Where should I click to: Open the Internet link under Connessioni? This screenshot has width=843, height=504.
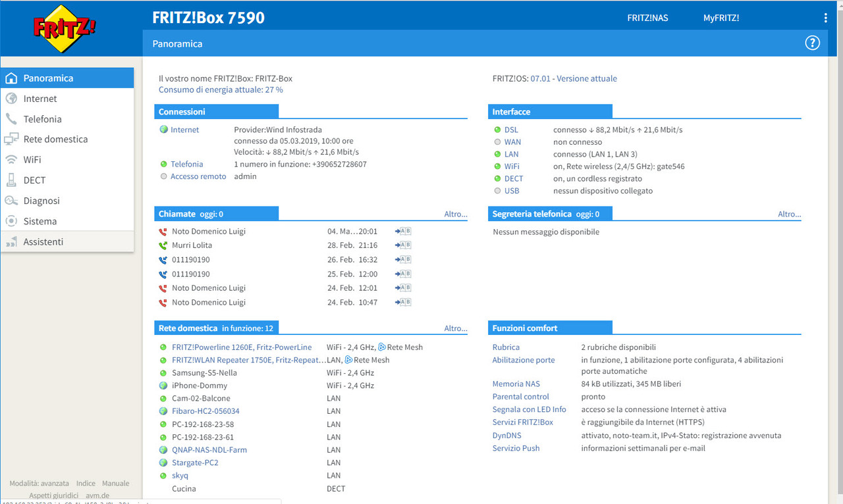click(x=184, y=130)
